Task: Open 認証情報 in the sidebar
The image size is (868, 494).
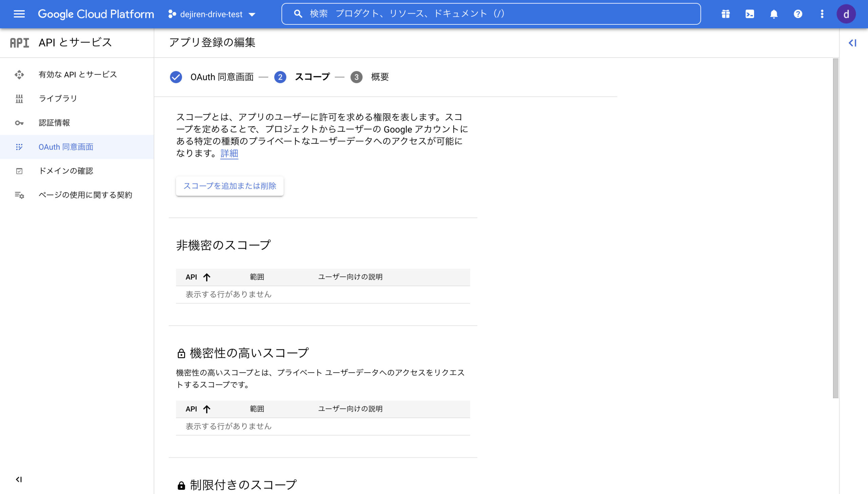Action: [77, 123]
